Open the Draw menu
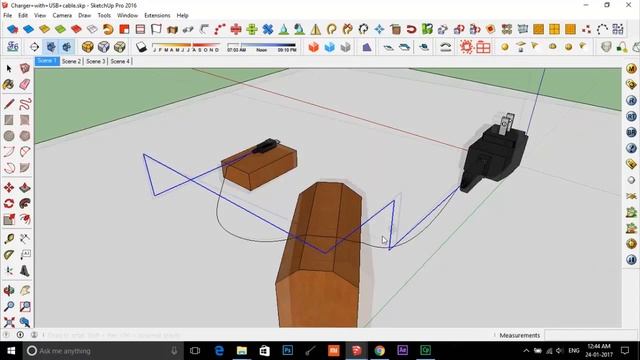 [x=84, y=16]
